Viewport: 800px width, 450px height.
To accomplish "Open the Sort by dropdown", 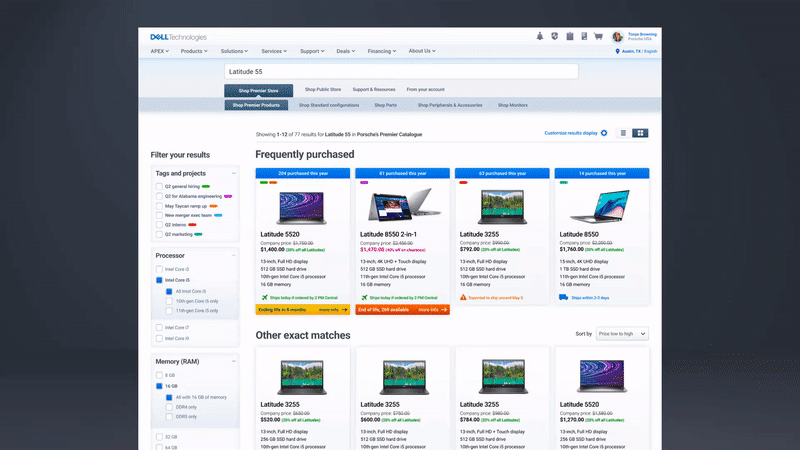I will (622, 334).
